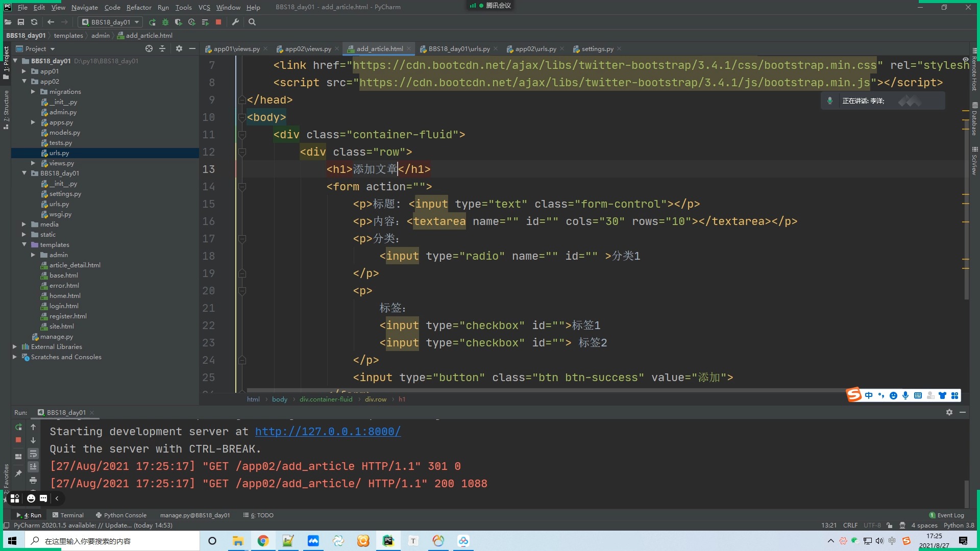980x551 pixels.
Task: Expand the static folder
Action: pyautogui.click(x=24, y=234)
